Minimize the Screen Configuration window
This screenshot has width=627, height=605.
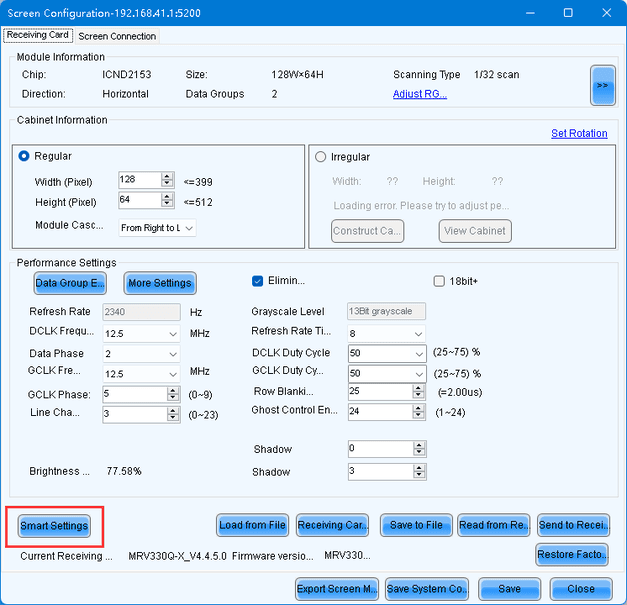[x=530, y=13]
